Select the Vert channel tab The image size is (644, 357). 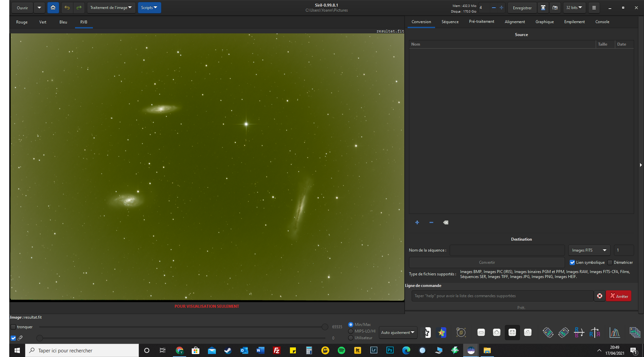click(x=43, y=22)
